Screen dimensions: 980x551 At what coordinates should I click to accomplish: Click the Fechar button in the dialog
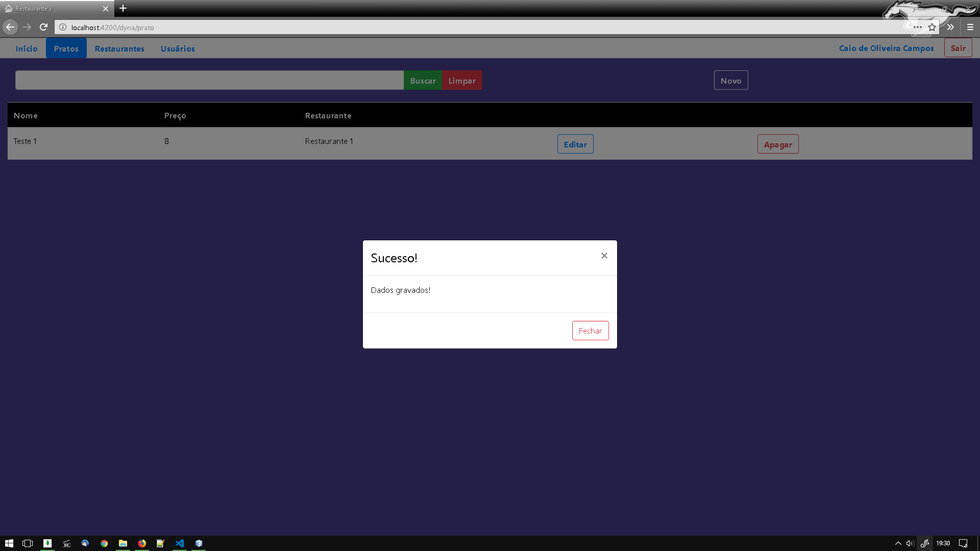click(590, 330)
